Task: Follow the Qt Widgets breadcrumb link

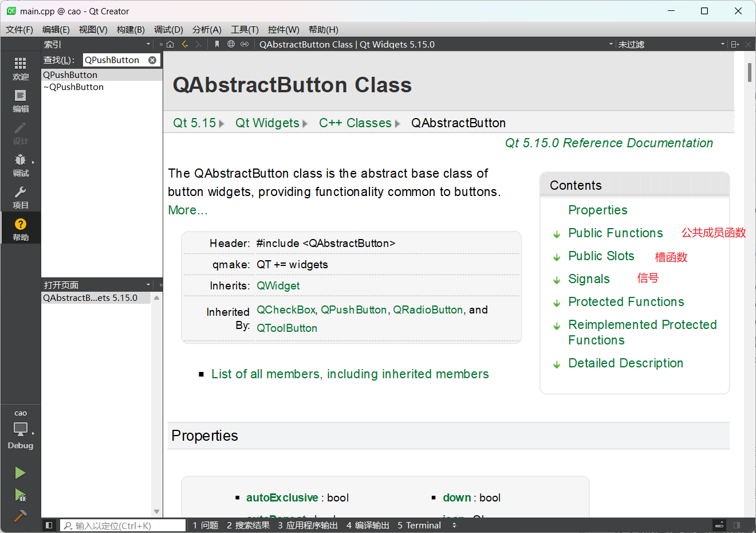Action: pos(267,123)
